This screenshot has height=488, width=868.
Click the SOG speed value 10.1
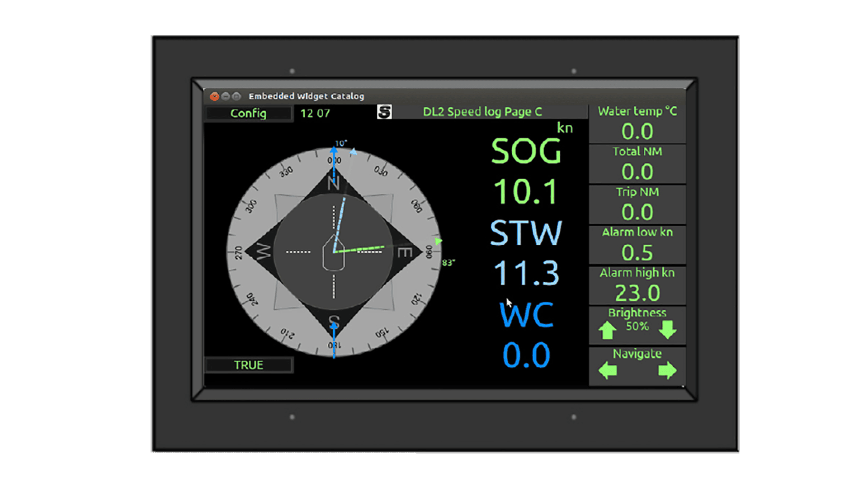[525, 192]
